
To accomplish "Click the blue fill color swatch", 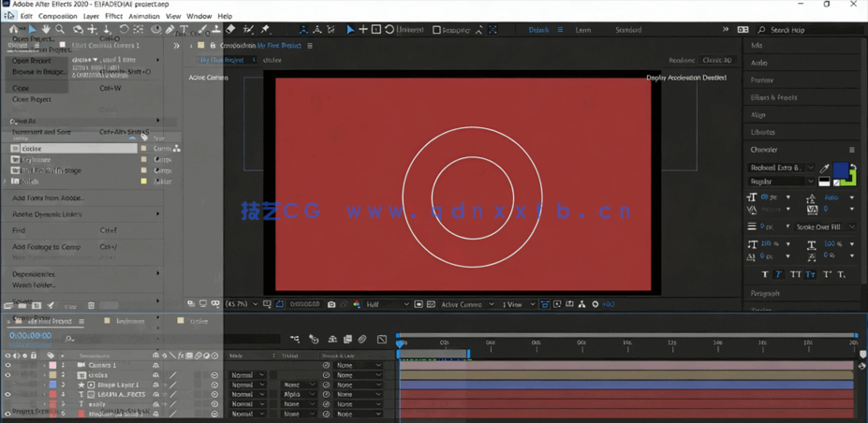I will tap(840, 170).
